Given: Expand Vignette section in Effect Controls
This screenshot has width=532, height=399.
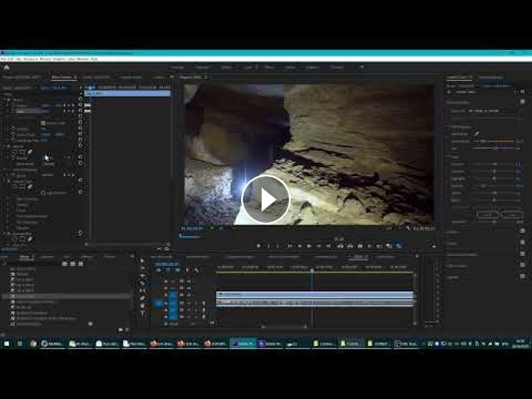Looking at the screenshot, I should point(8,228).
